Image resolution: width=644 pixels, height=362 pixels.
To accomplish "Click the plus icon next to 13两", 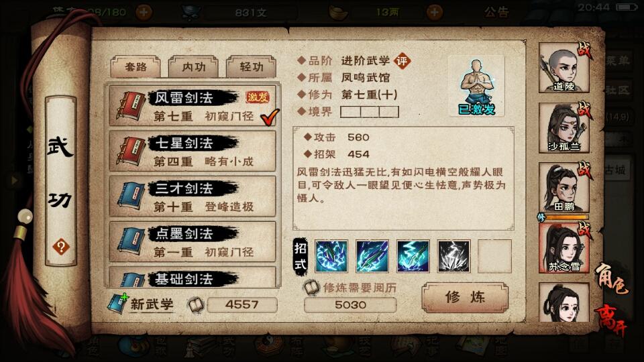I will click(x=434, y=12).
